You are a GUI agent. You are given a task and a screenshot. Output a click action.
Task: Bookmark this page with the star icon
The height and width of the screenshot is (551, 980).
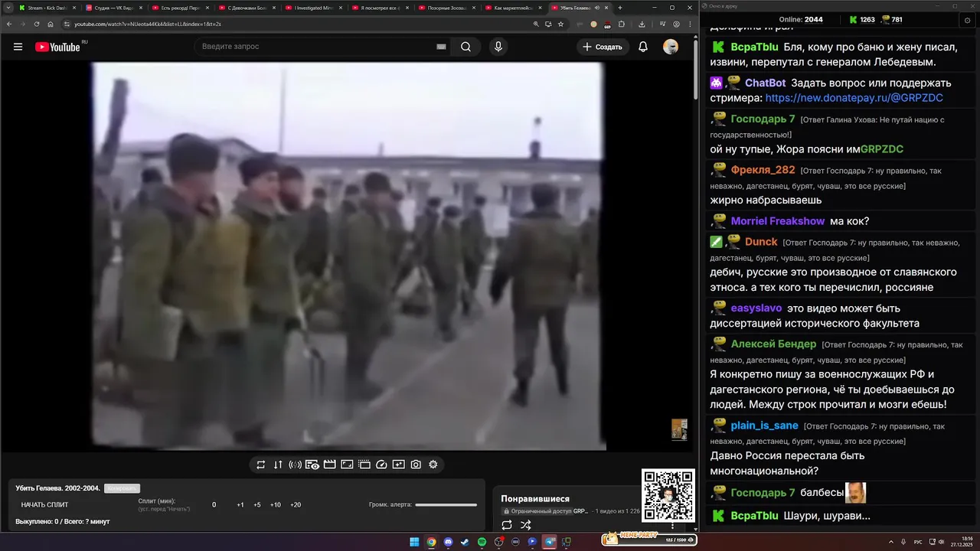tap(561, 24)
